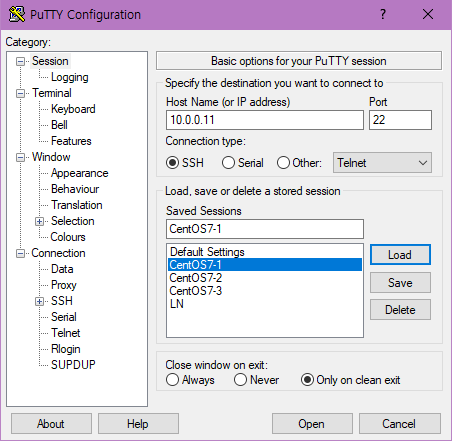Click the Save button
Image resolution: width=452 pixels, height=441 pixels.
click(400, 283)
